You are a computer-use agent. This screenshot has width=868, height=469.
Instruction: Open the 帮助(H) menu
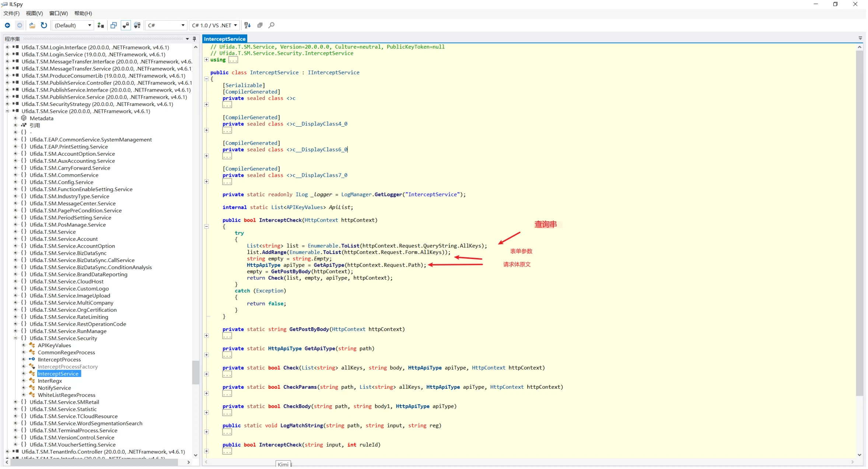(83, 13)
